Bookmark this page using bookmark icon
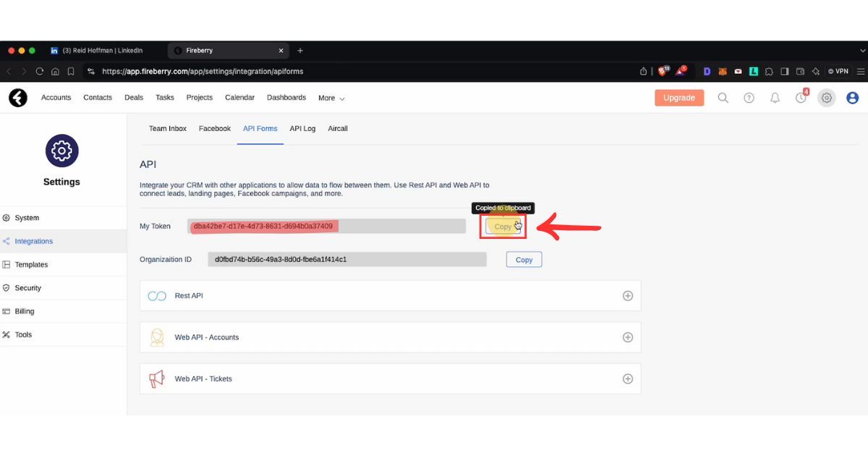 [71, 72]
